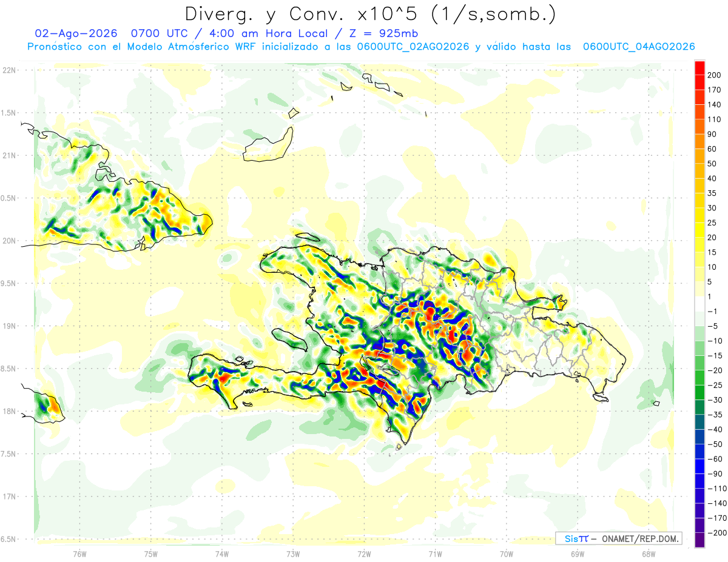The height and width of the screenshot is (562, 728).
Task: Click the '-200' color bar value
Action: pos(716,532)
